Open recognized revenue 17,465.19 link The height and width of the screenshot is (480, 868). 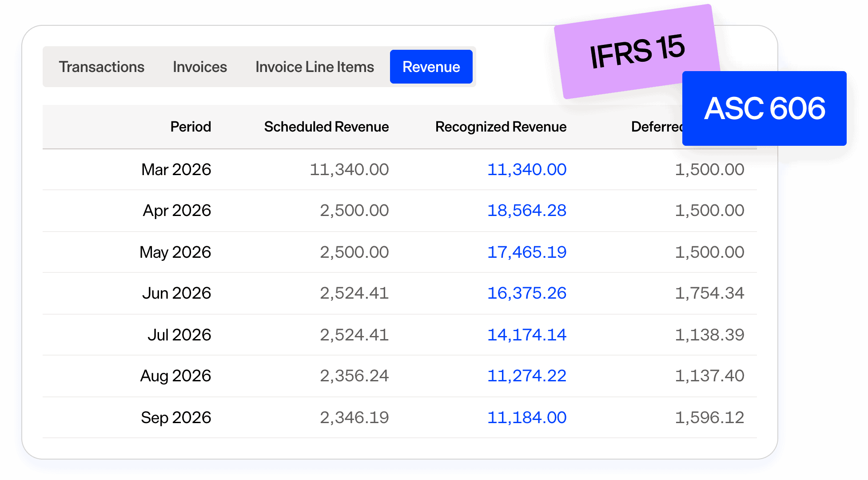527,252
